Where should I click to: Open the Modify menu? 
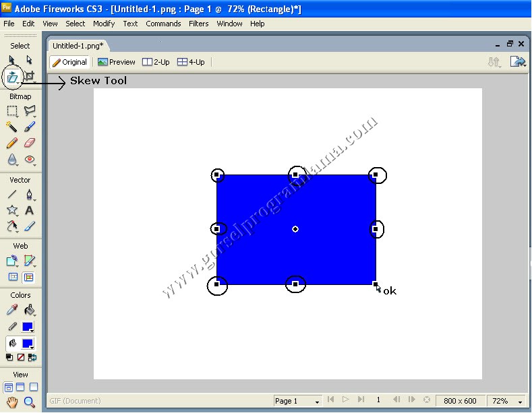[104, 24]
